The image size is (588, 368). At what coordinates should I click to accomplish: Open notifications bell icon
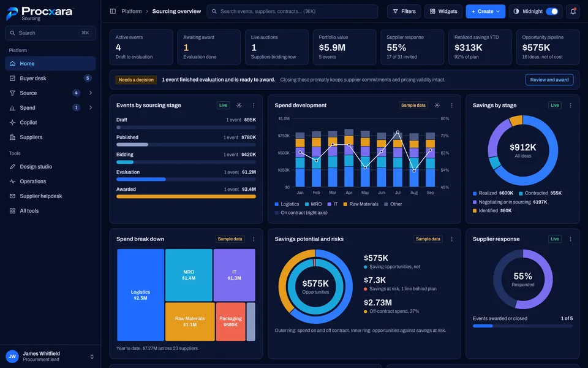(x=573, y=11)
